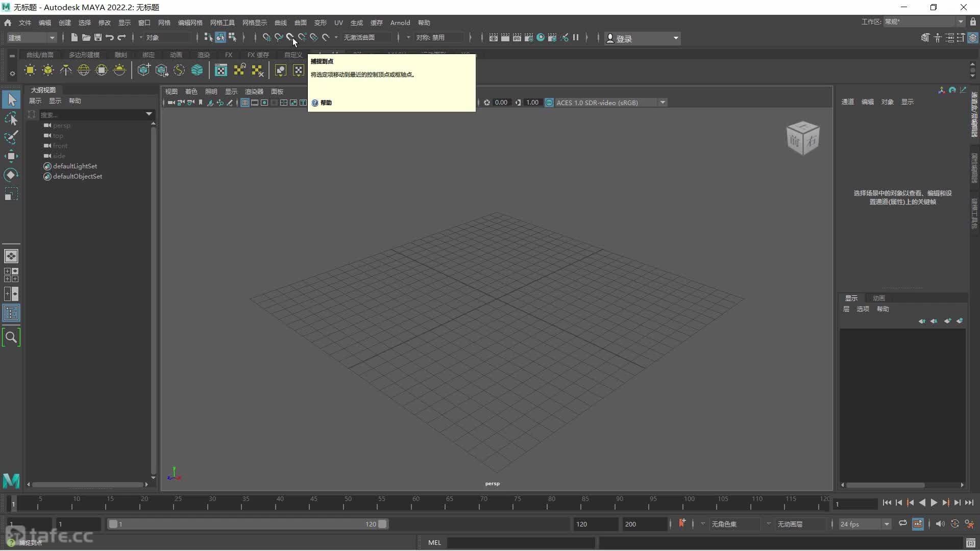
Task: Switch to single perspective view layout
Action: click(11, 256)
